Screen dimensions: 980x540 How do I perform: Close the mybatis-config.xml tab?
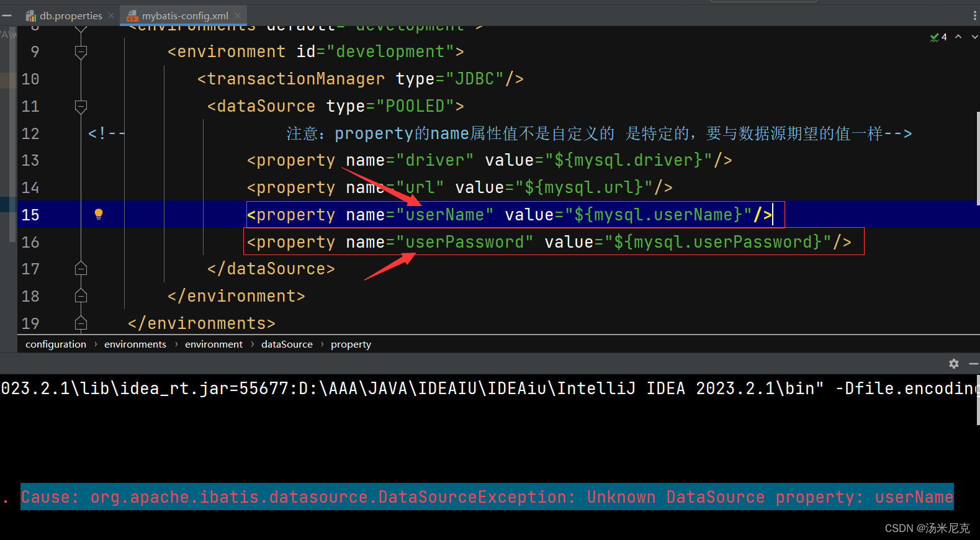(238, 16)
